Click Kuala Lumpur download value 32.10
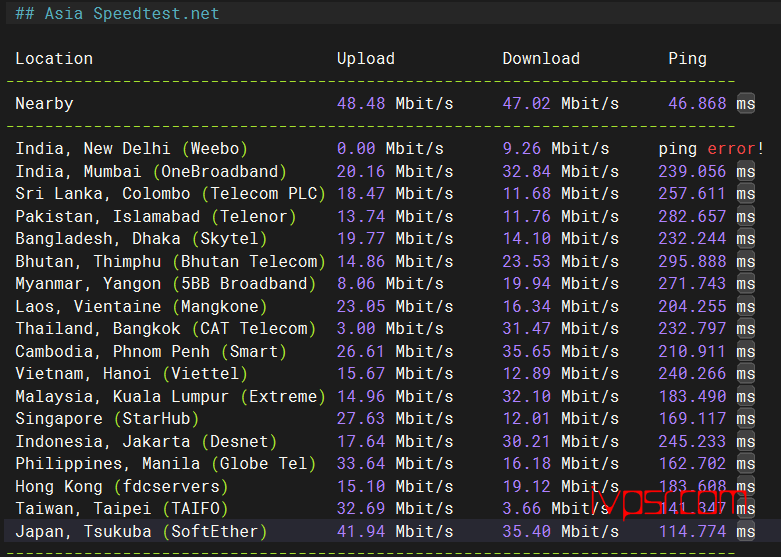Viewport: 781px width, 557px height. [526, 397]
